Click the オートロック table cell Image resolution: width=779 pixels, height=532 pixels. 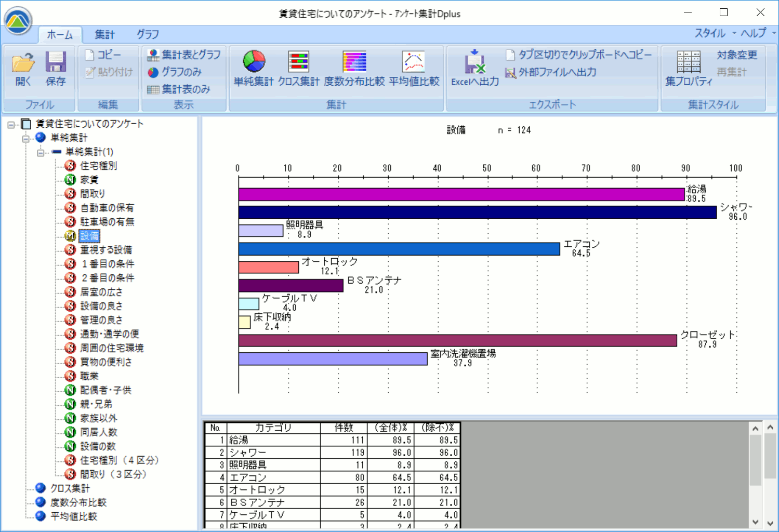point(273,490)
